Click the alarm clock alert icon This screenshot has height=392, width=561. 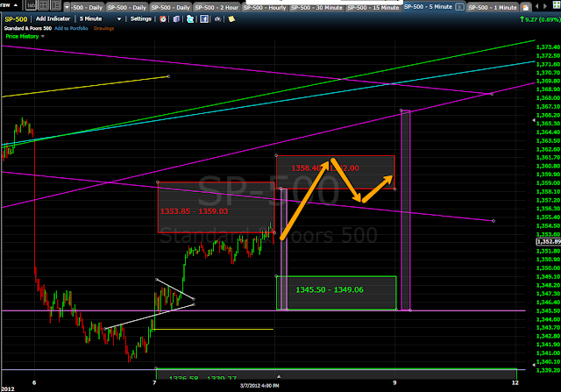pos(163,19)
